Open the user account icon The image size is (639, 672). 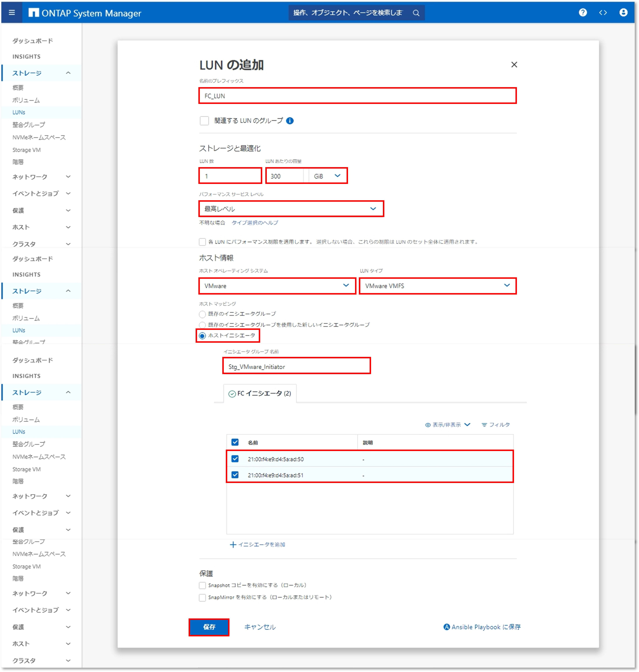coord(623,13)
